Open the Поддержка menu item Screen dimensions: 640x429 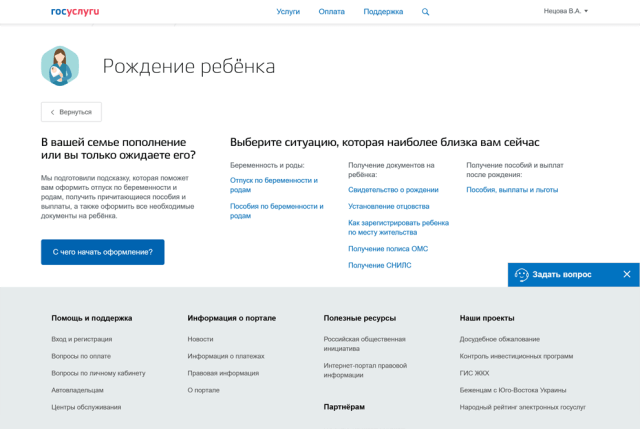tap(383, 11)
